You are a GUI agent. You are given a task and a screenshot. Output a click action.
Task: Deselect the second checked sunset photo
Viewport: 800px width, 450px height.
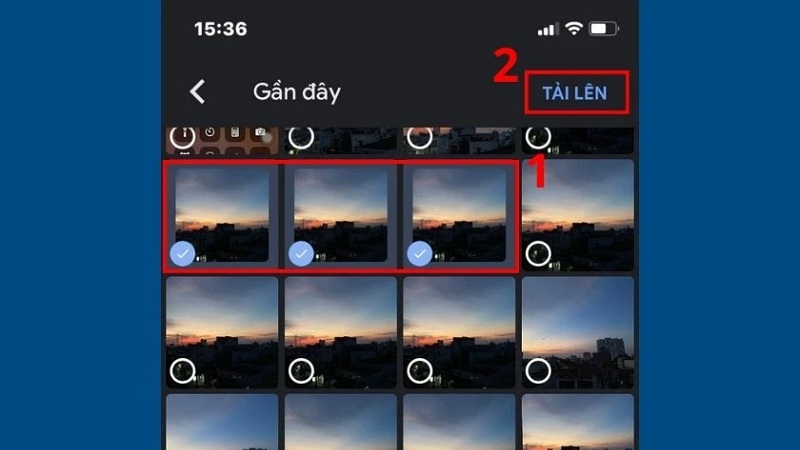(x=301, y=254)
